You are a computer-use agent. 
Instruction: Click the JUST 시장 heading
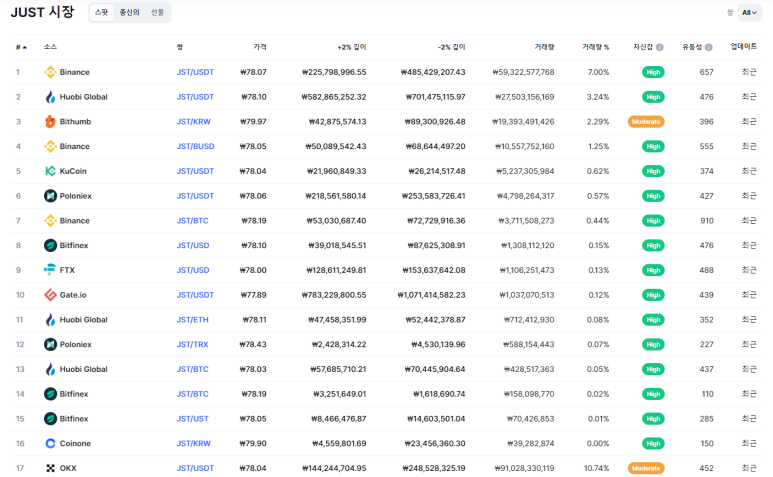(42, 12)
